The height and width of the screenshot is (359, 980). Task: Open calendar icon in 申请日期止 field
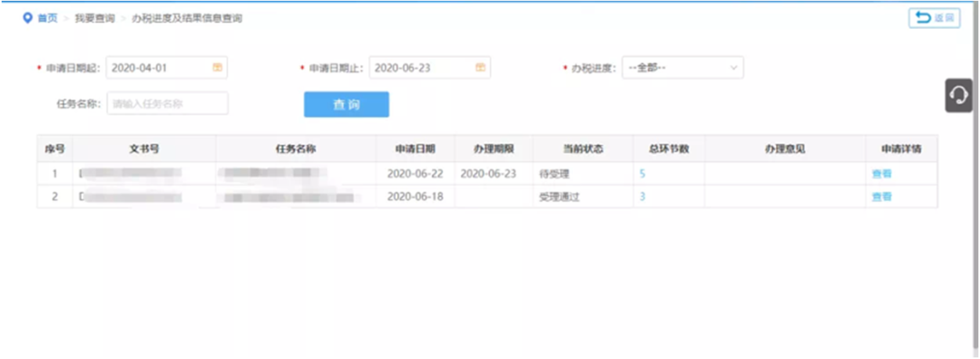coord(480,67)
